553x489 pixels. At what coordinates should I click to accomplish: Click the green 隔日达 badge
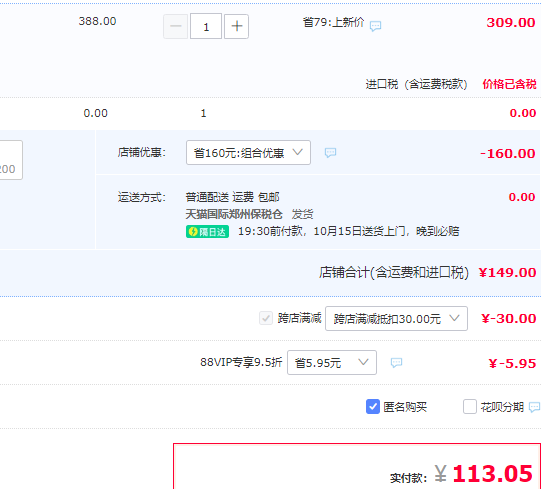pos(207,232)
